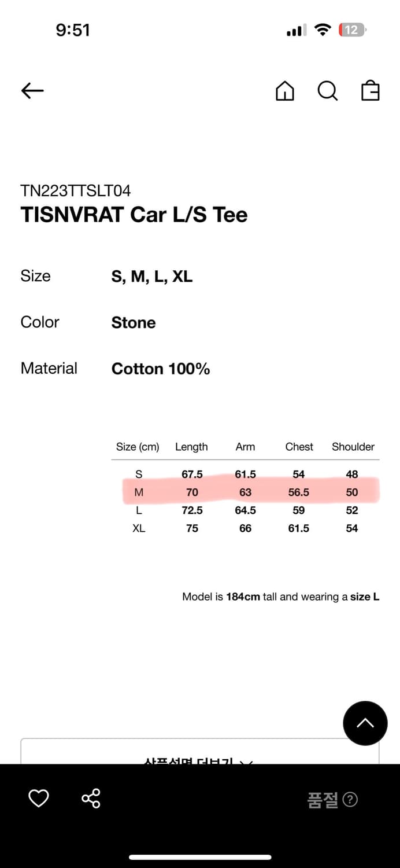400x868 pixels.
Task: Tap the scroll-to-top arrow button
Action: (365, 723)
